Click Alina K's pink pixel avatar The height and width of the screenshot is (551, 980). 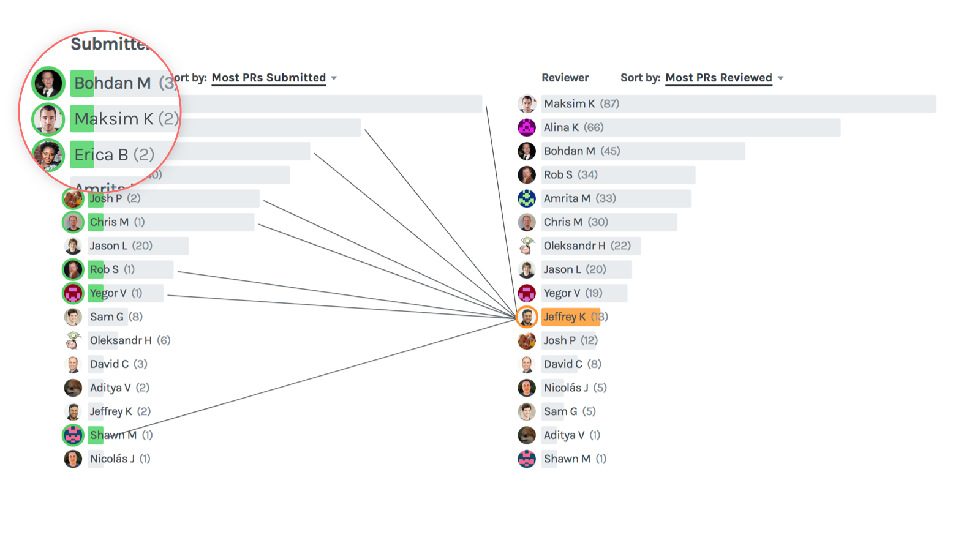527,127
